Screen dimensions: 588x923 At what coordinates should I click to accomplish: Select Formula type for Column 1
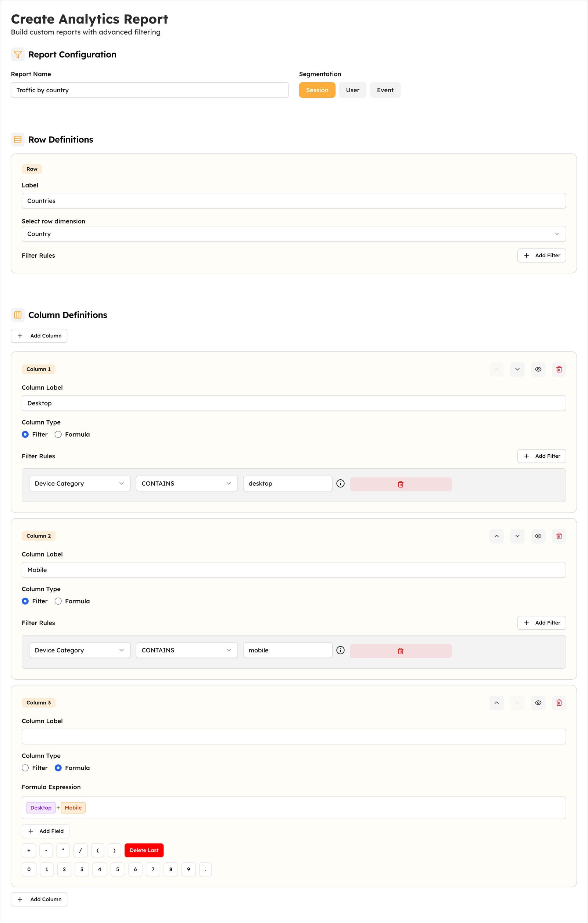tap(58, 434)
